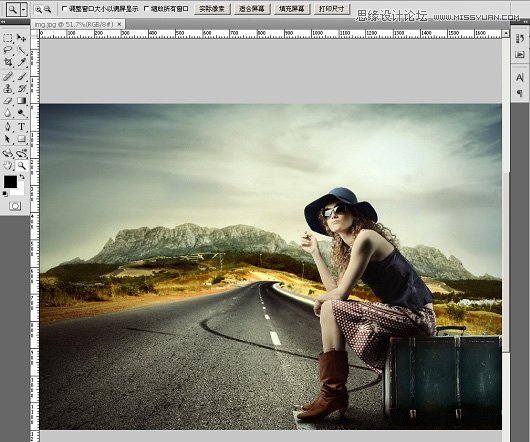The width and height of the screenshot is (530, 442).
Task: Enable zoom all windows checkbox
Action: [x=146, y=9]
